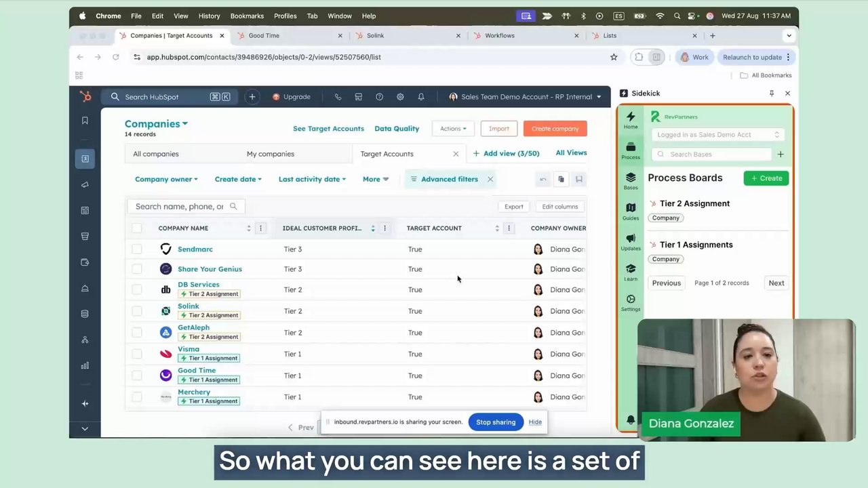Switch to the Lists browser tab
Image resolution: width=868 pixels, height=488 pixels.
644,35
